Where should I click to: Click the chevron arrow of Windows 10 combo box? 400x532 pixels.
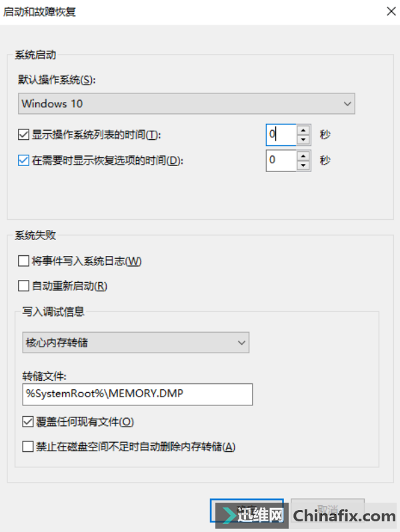[x=347, y=103]
